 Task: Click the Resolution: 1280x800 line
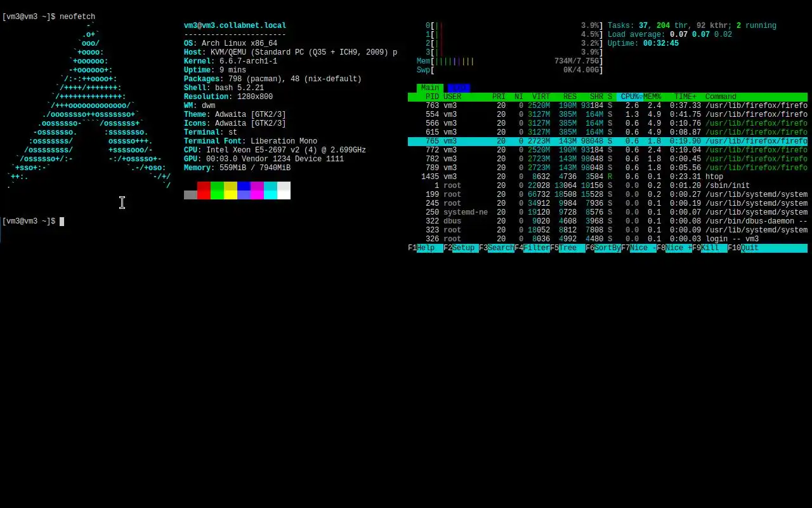click(x=228, y=97)
